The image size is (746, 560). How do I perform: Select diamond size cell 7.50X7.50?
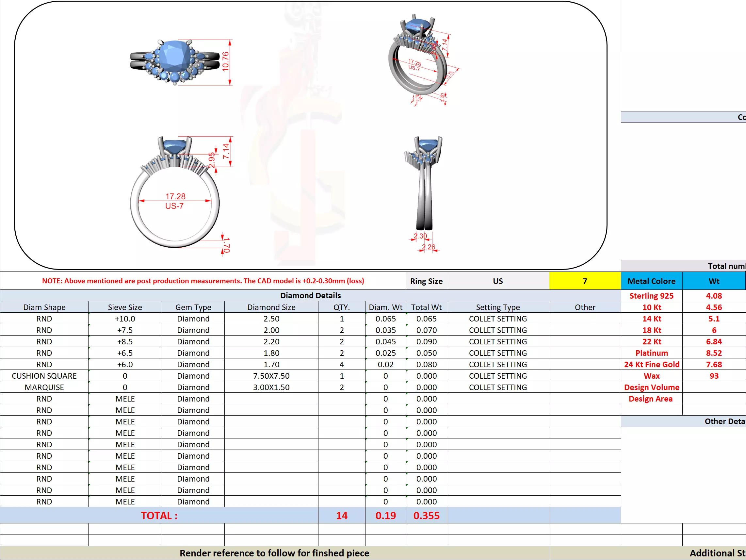pyautogui.click(x=271, y=376)
